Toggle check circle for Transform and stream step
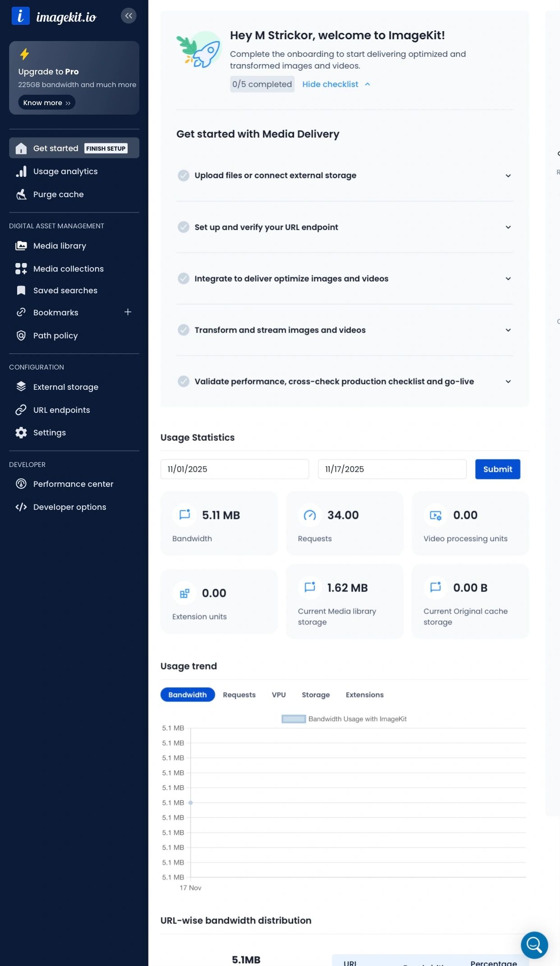 (184, 330)
